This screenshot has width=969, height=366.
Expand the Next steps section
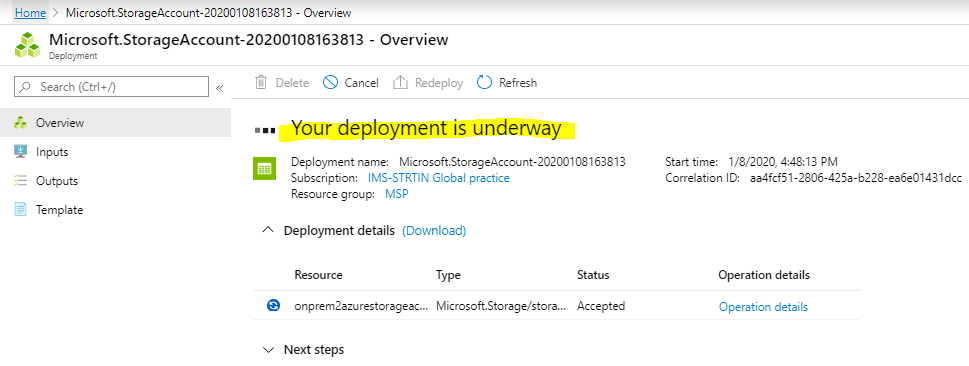coord(268,350)
